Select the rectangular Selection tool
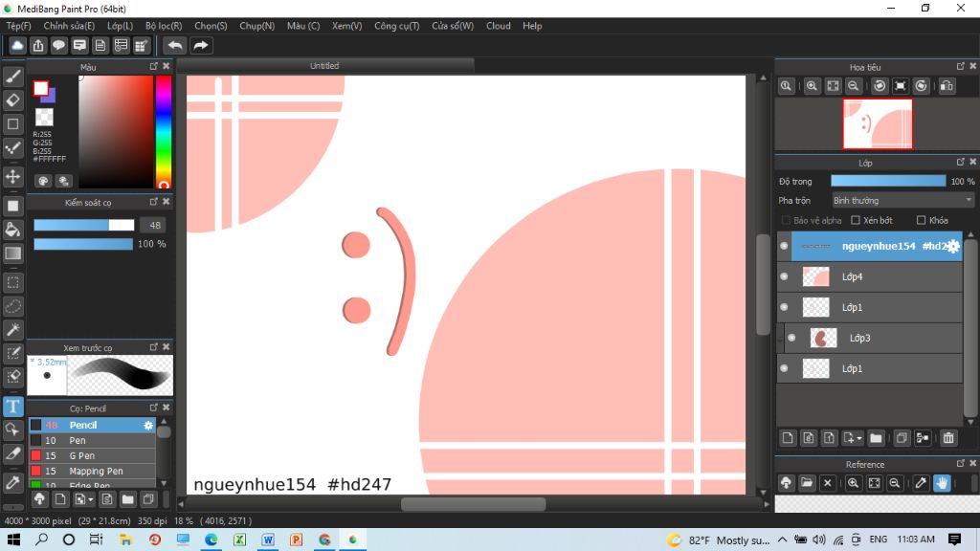The width and height of the screenshot is (980, 551). pyautogui.click(x=13, y=282)
